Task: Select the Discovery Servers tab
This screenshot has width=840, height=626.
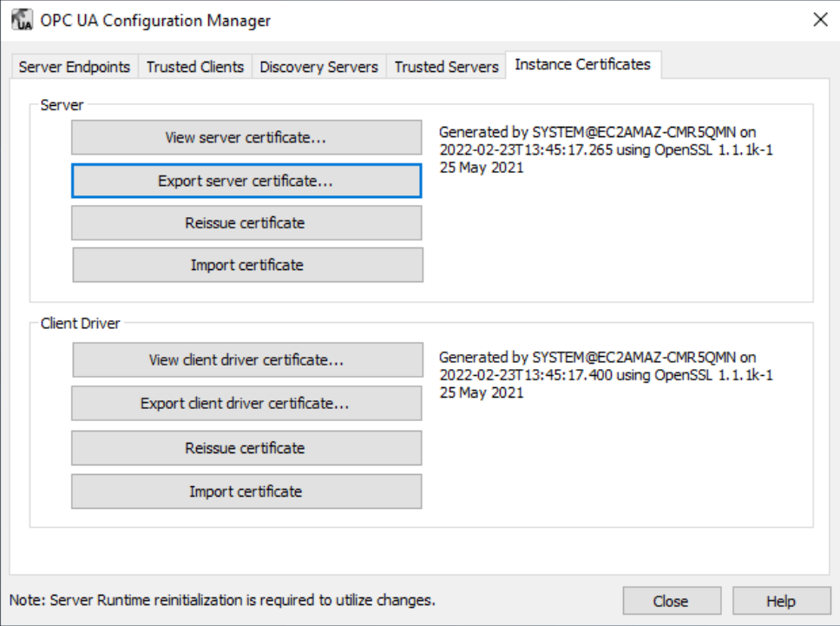Action: point(318,67)
